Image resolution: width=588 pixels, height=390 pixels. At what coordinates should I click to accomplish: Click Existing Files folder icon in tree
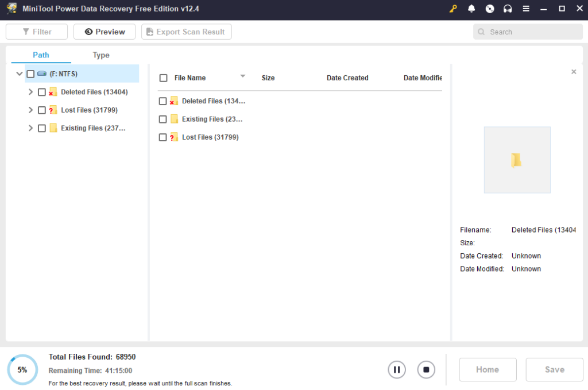click(53, 128)
